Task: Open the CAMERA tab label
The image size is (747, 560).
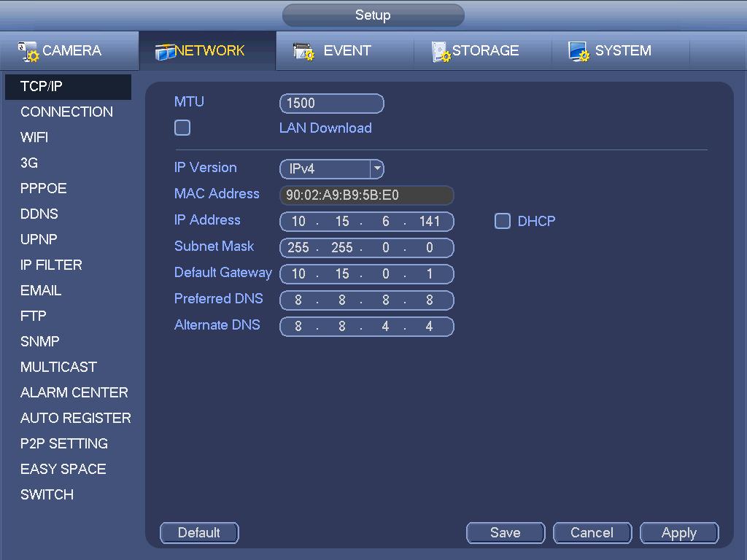Action: [x=71, y=50]
